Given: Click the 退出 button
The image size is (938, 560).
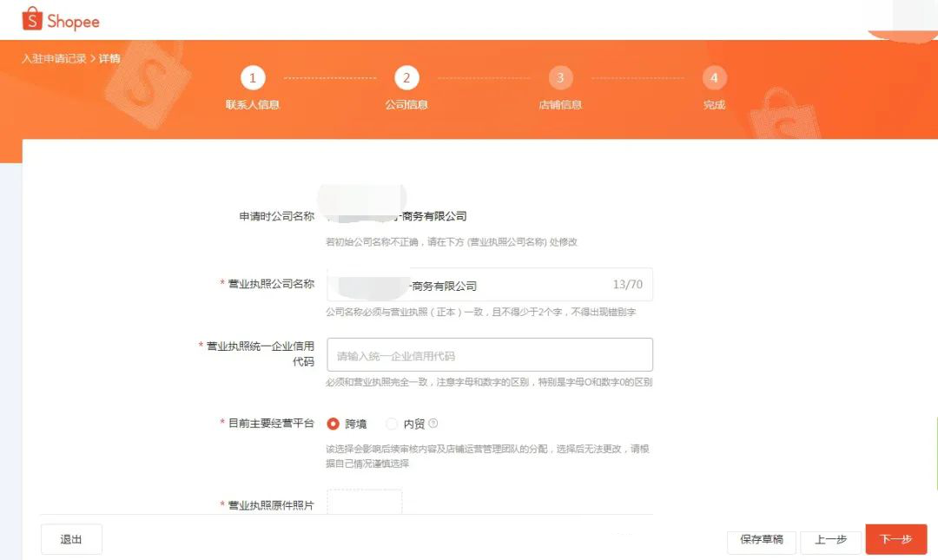Looking at the screenshot, I should coord(71,539).
